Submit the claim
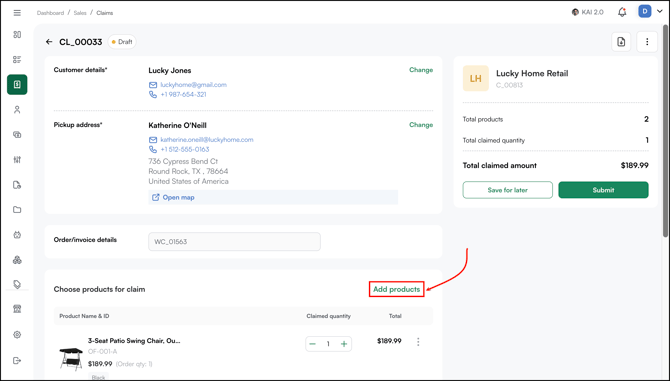670x381 pixels. point(603,190)
